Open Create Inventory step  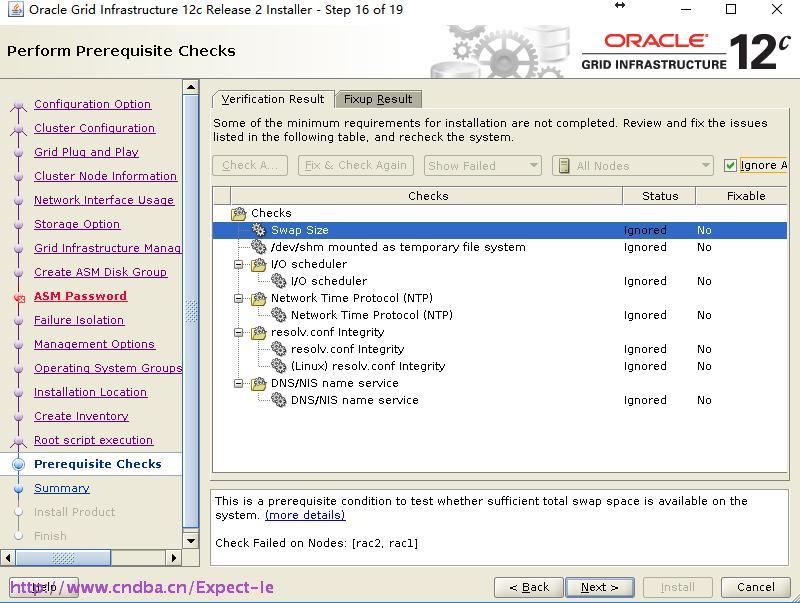81,416
